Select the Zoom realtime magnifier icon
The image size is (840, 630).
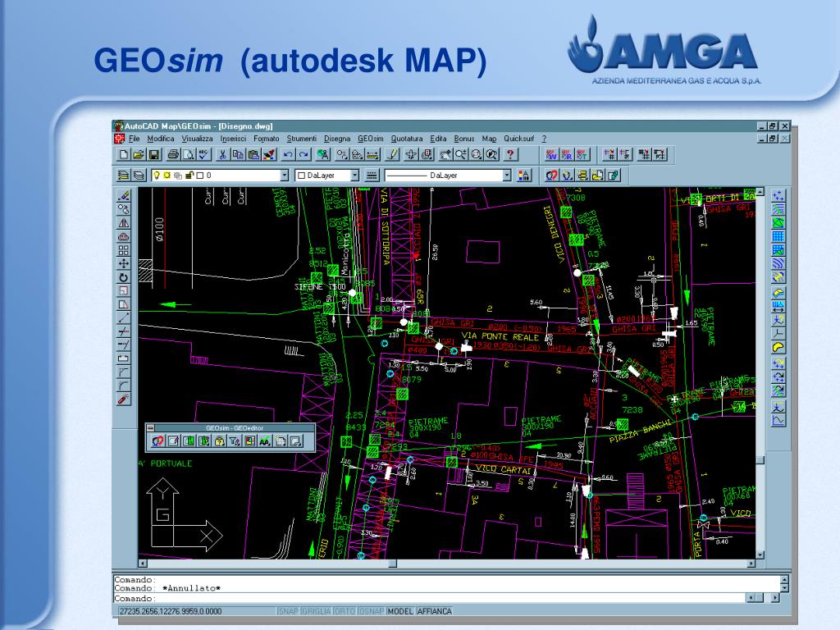click(461, 155)
